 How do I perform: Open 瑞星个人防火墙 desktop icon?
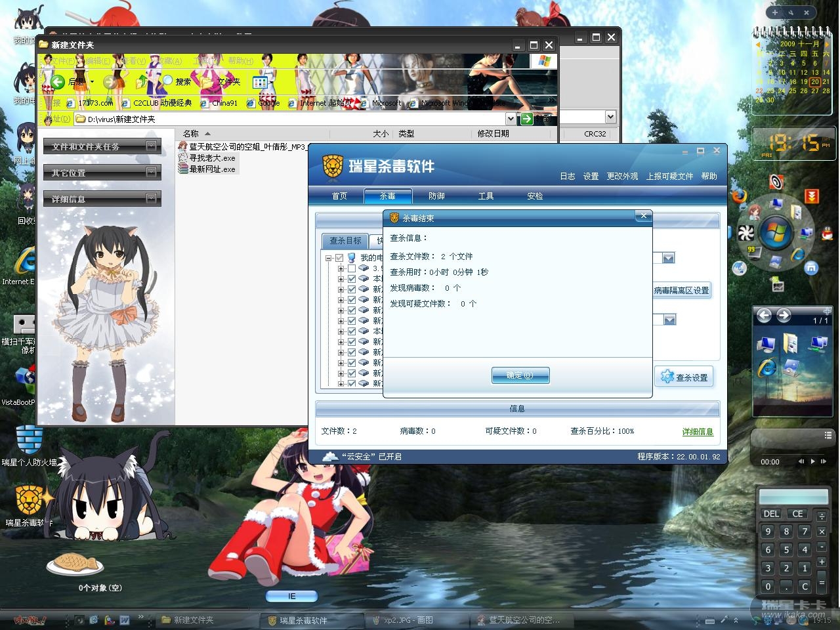click(29, 446)
